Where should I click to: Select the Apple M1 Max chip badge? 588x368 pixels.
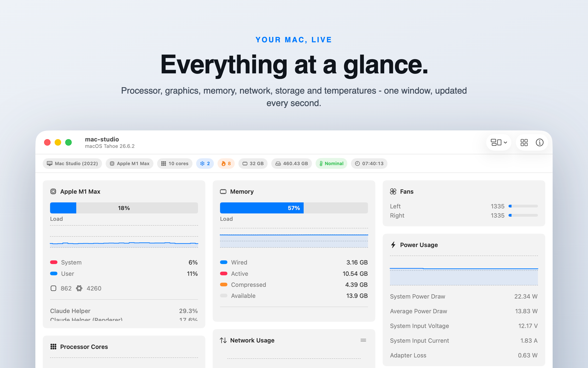coord(130,164)
